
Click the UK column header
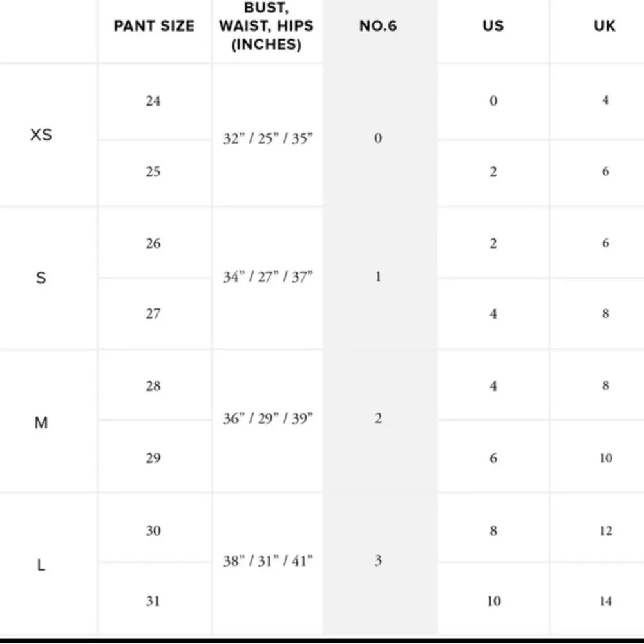pyautogui.click(x=604, y=26)
